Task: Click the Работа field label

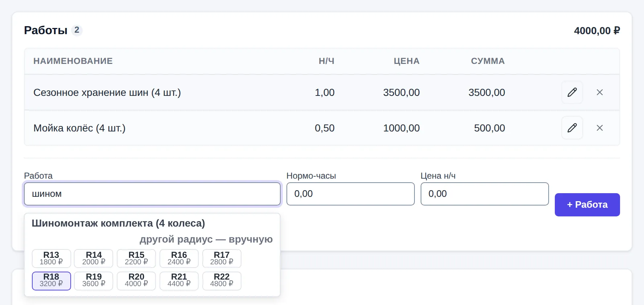Action: pos(38,176)
